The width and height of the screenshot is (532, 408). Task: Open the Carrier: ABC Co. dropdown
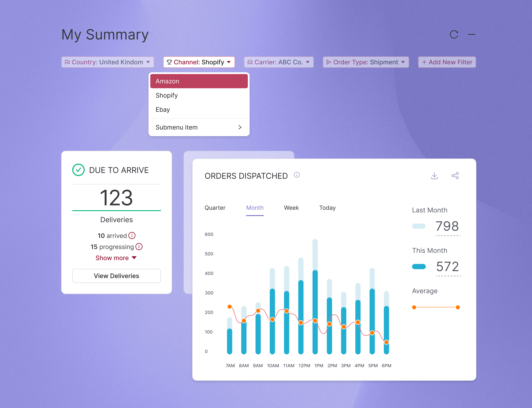(278, 62)
